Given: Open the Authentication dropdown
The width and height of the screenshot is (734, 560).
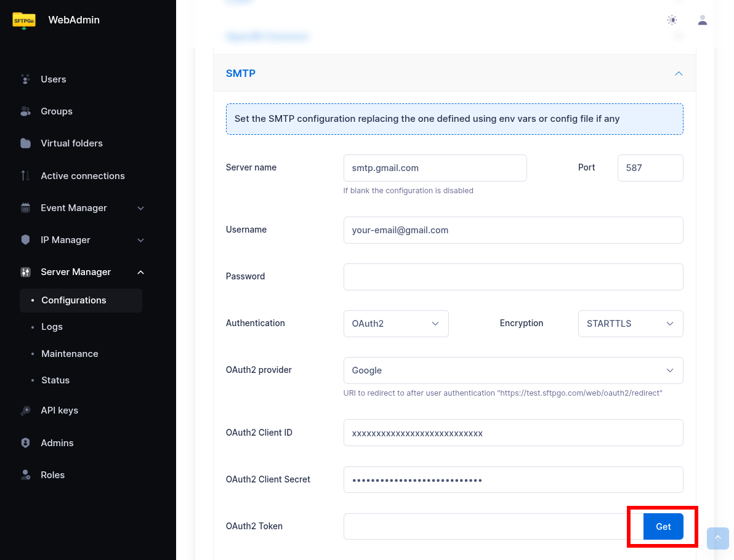Looking at the screenshot, I should click(x=395, y=324).
